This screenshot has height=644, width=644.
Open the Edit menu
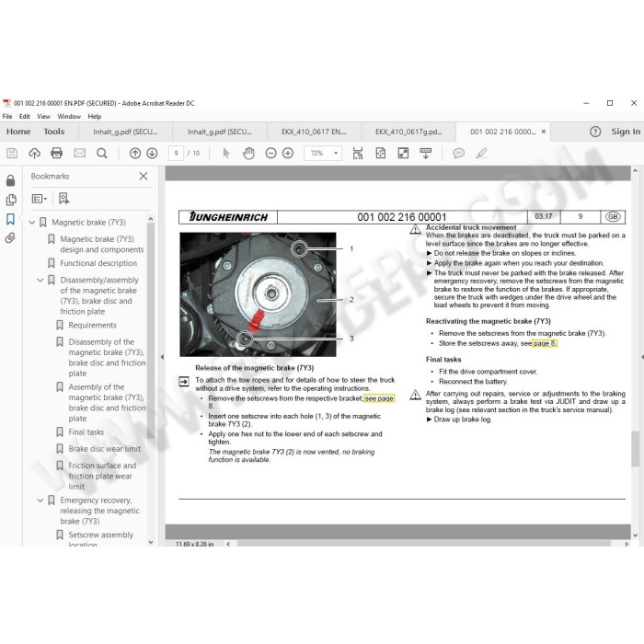25,117
